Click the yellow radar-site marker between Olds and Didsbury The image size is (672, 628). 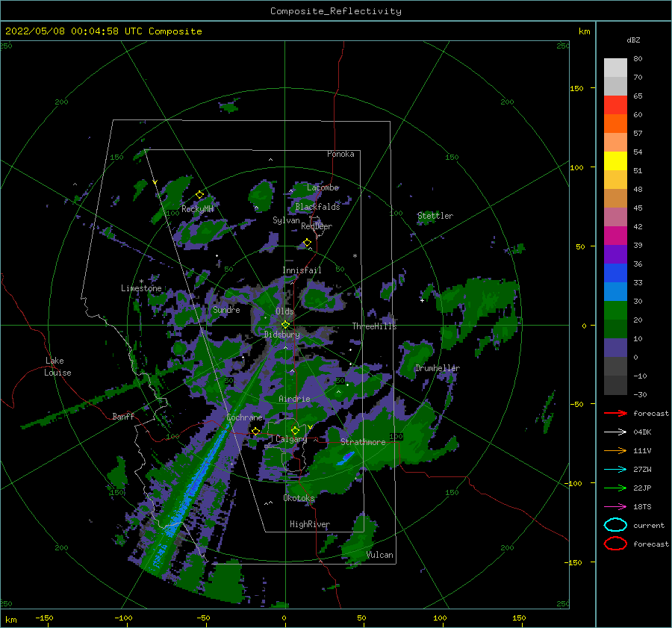pyautogui.click(x=285, y=325)
